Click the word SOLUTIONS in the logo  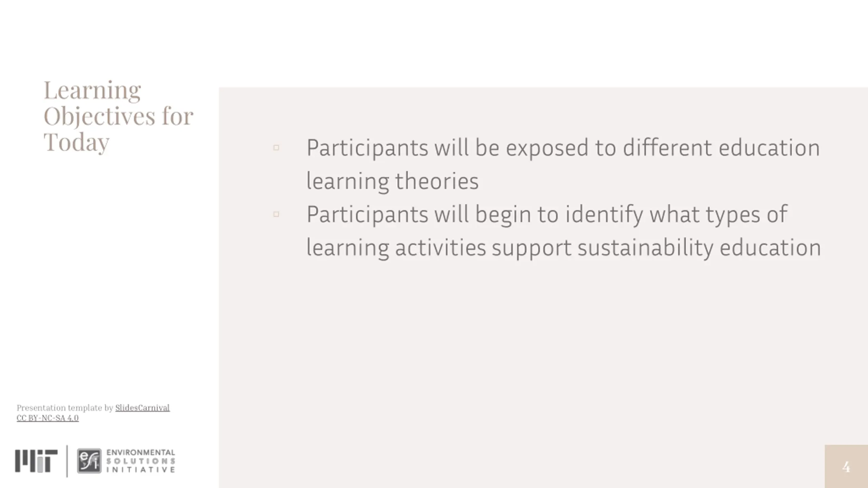141,461
